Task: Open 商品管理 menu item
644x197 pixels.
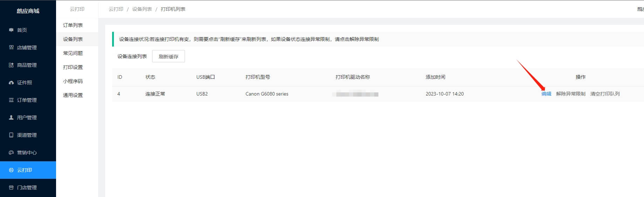Action: coord(28,65)
